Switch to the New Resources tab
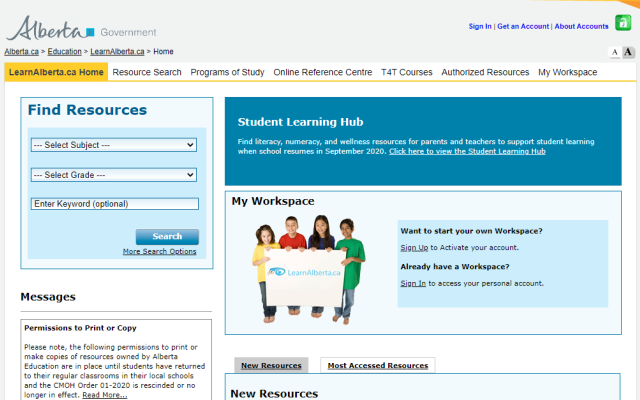The height and width of the screenshot is (400, 640). coord(271,365)
